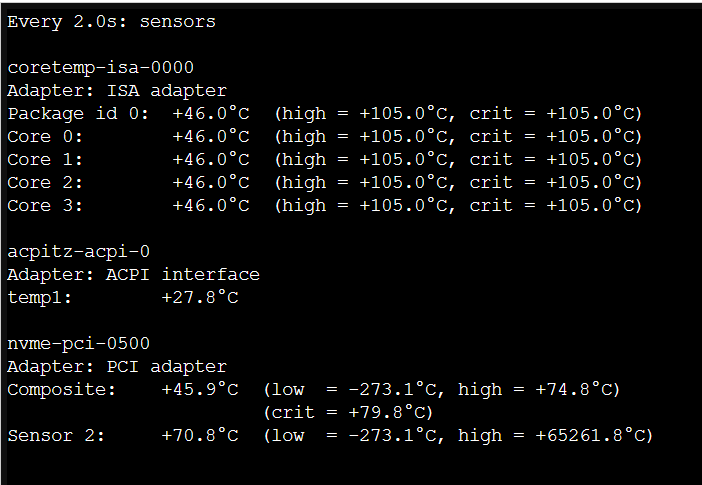
Task: Click the Core 0 label
Action: pos(45,136)
